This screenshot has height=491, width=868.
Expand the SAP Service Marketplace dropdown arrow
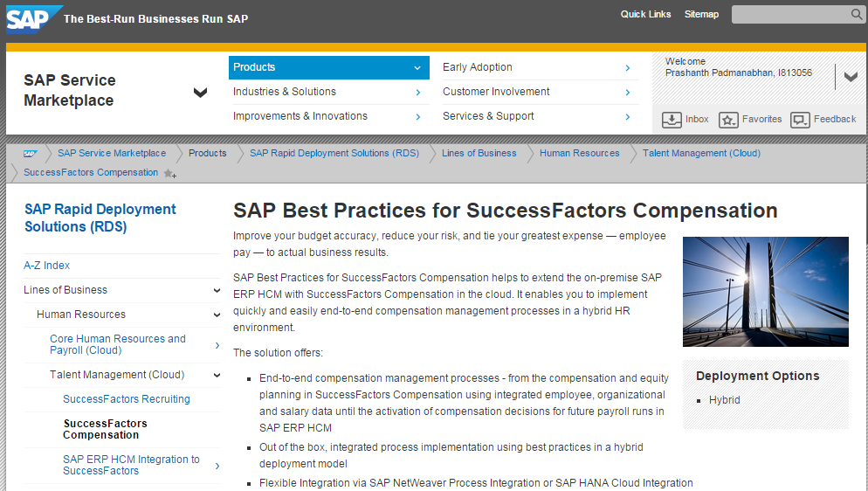tap(201, 92)
